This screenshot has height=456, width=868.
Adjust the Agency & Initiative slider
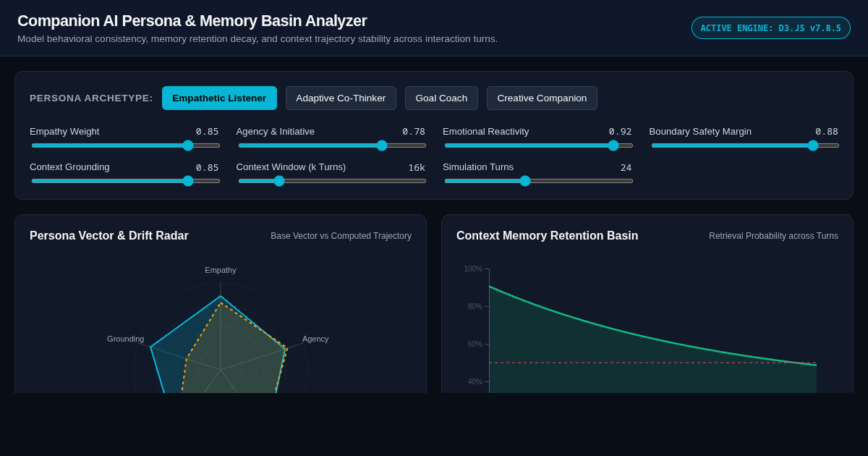coord(332,145)
